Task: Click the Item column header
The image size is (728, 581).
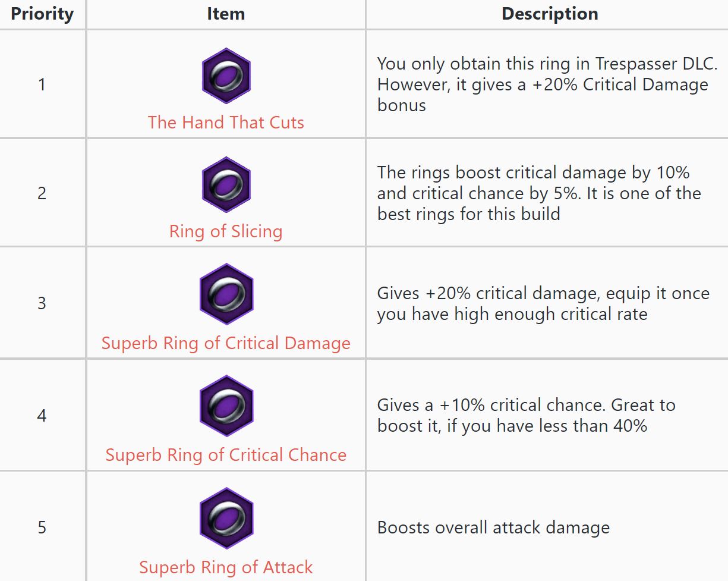Action: [226, 14]
